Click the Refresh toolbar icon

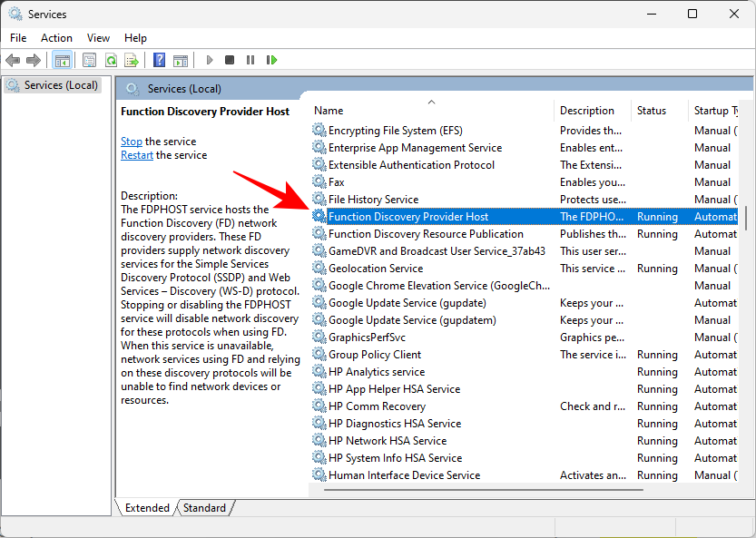[111, 60]
